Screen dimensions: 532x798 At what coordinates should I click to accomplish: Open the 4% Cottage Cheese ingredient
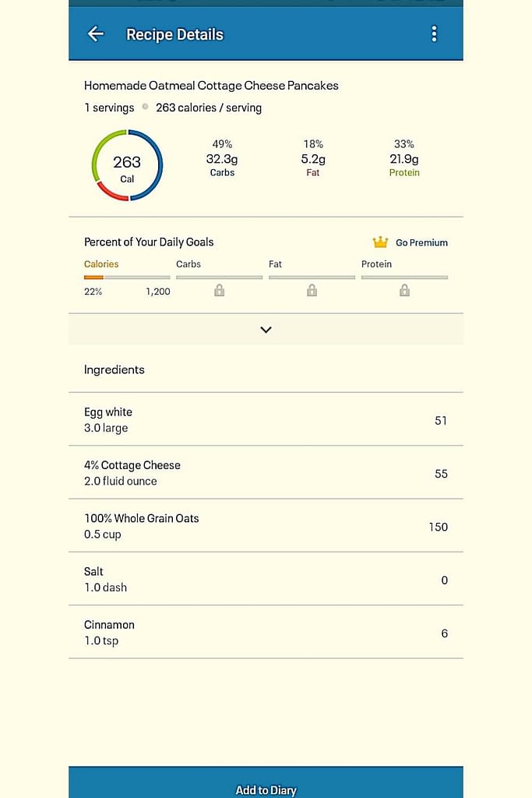click(266, 472)
